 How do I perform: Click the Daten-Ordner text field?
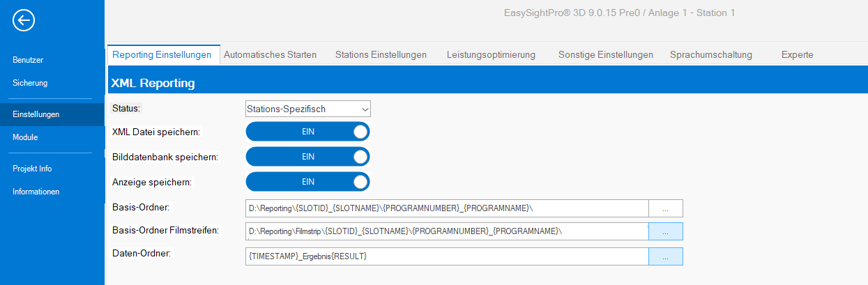click(447, 256)
